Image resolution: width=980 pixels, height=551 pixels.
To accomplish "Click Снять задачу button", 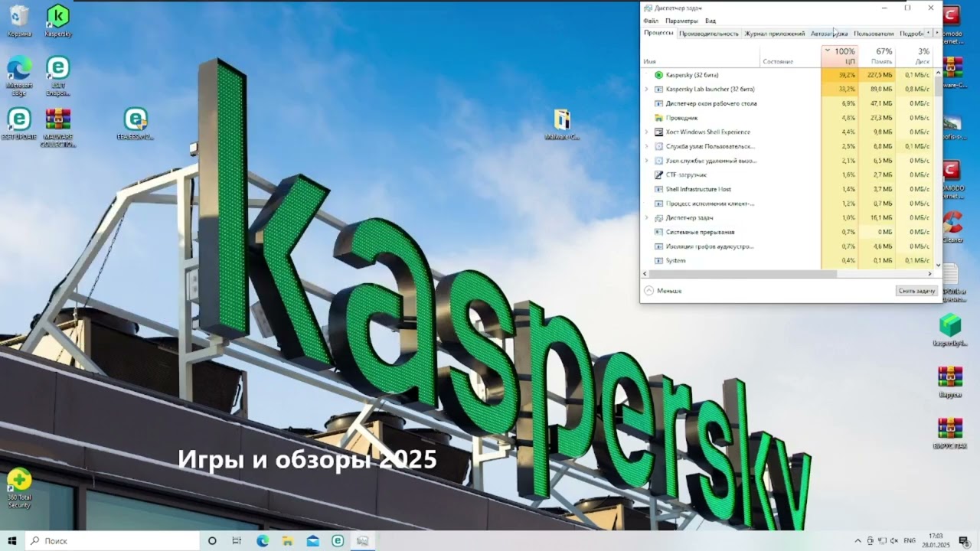I will point(917,291).
